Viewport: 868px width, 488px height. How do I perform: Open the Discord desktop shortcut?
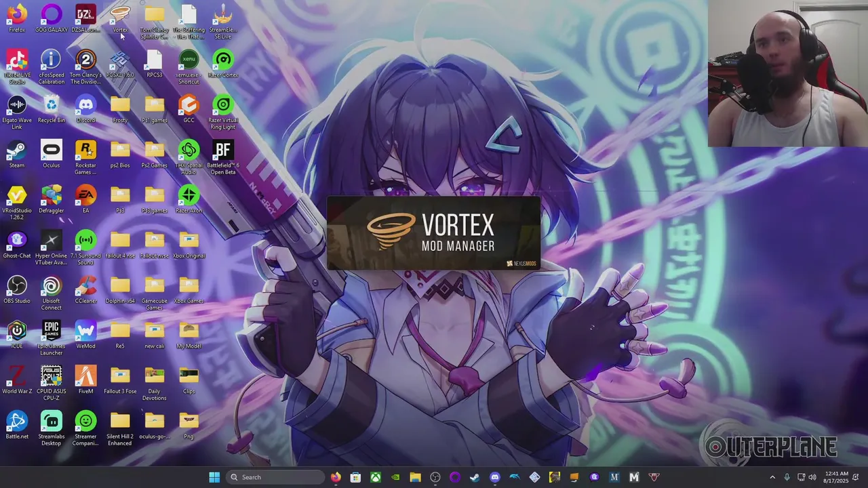coord(85,109)
